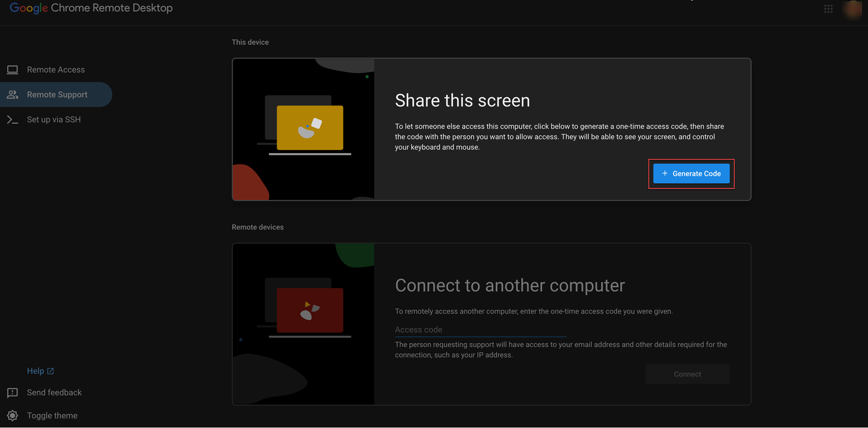Click the Generate Code button
868x428 pixels.
point(691,173)
